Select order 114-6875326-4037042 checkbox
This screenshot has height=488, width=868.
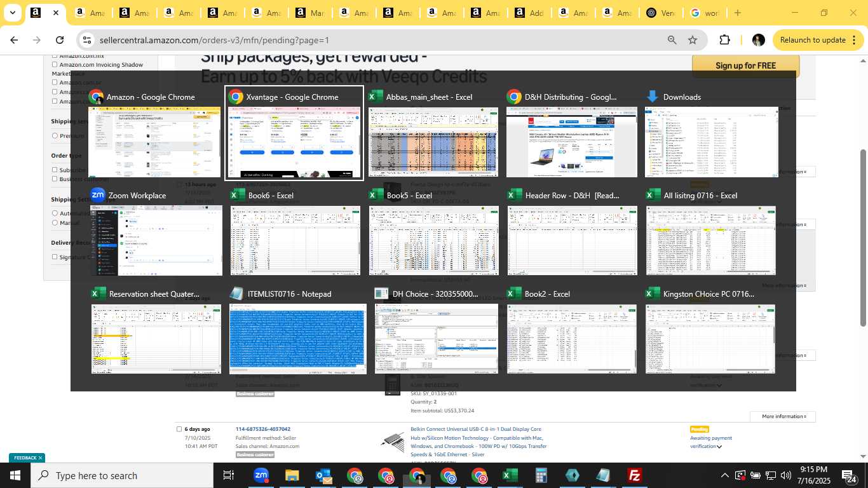point(179,429)
